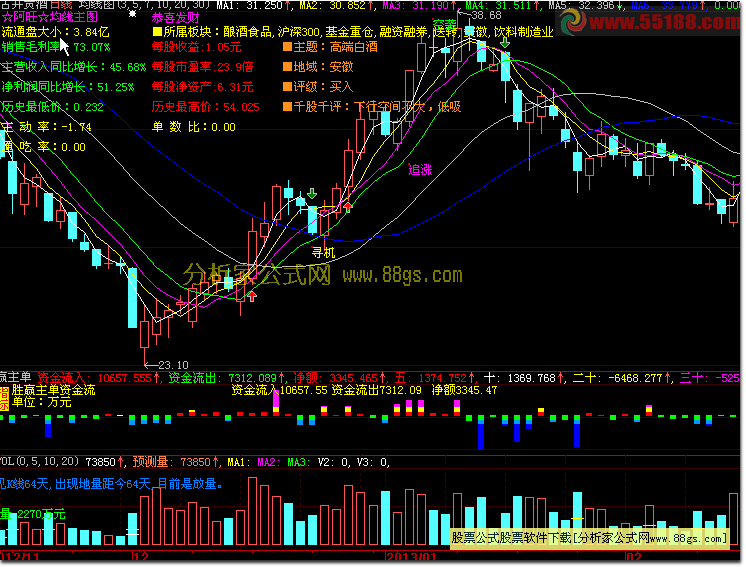Click the green 资金流出: 7312.089 header value

[227, 378]
